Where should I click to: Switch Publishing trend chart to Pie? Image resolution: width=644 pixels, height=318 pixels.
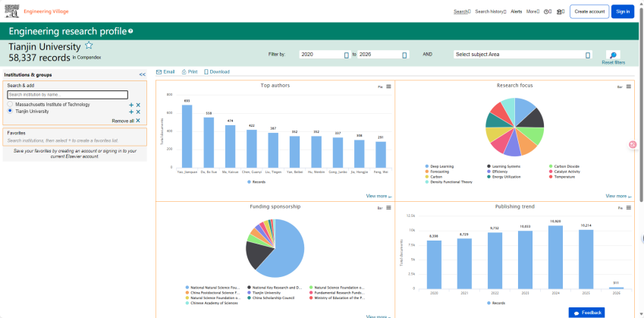point(620,208)
